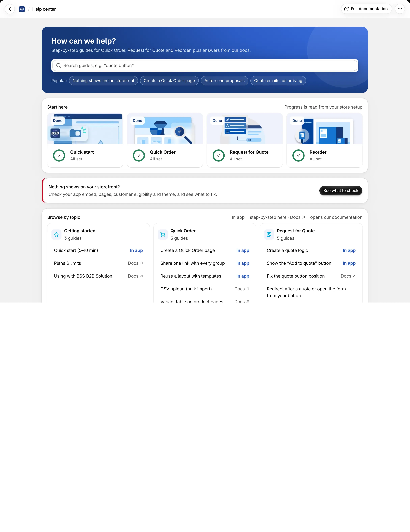This screenshot has width=410, height=532.
Task: Select the Nothing shows on the storefront chip
Action: [x=103, y=81]
